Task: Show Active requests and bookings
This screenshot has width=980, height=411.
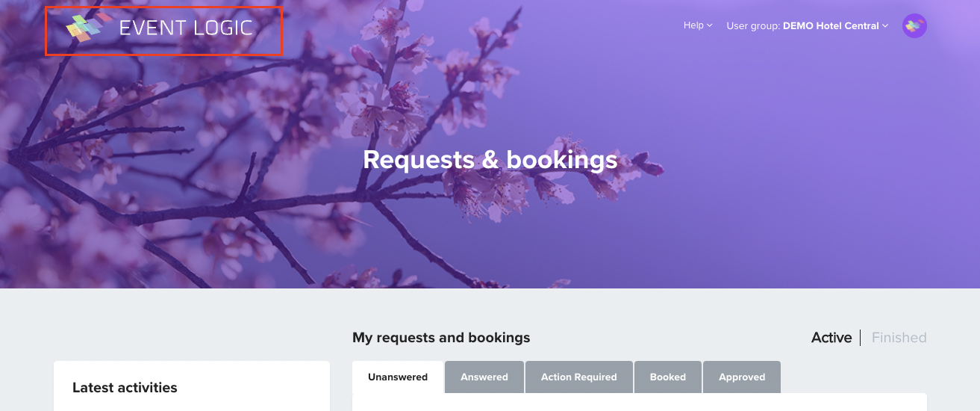Action: coord(831,338)
